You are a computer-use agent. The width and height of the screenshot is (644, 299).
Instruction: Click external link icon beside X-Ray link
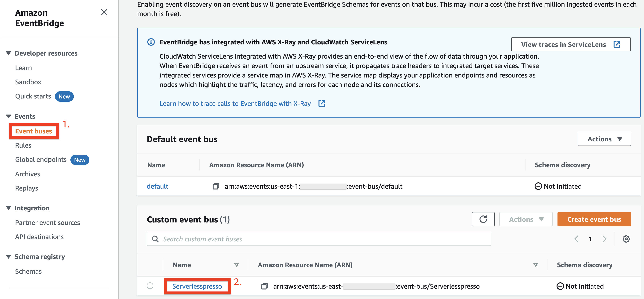(x=322, y=103)
